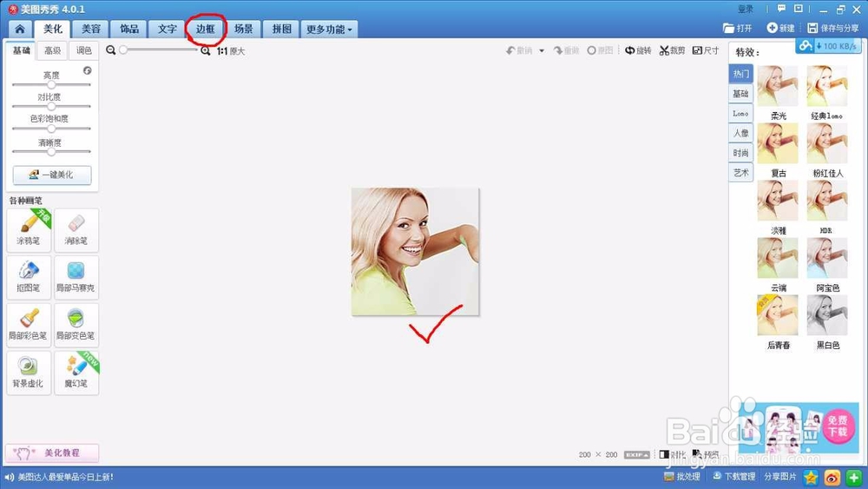The image size is (868, 489).
Task: Toggle the 对比 compare view
Action: [672, 454]
